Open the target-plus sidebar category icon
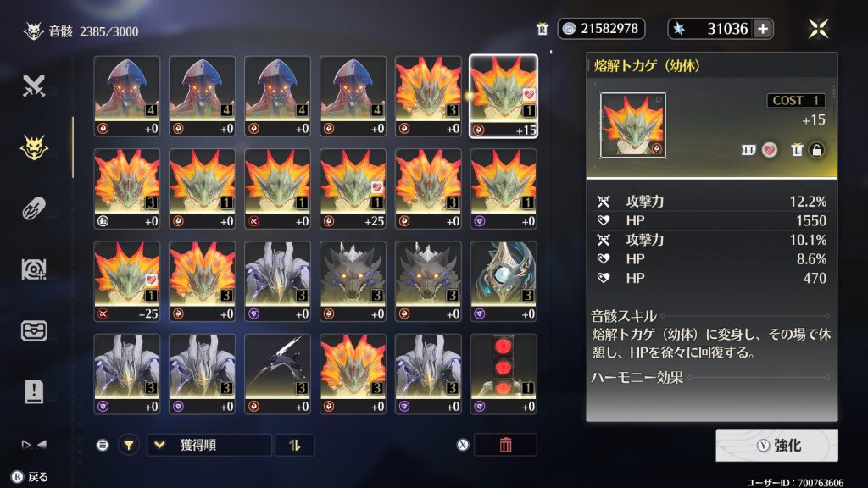868x488 pixels. [34, 269]
